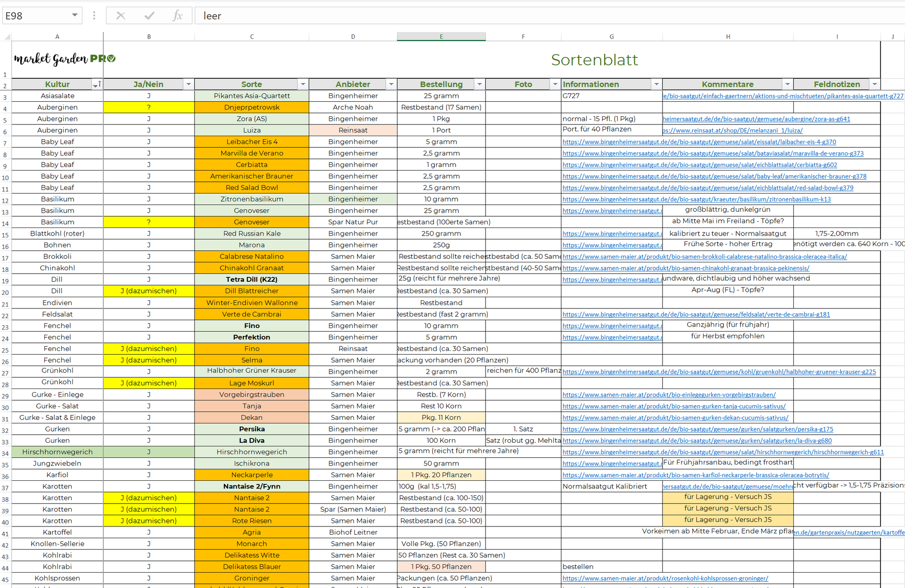The height and width of the screenshot is (588, 905).
Task: Select the Normalsaatgut Kalibriert cell
Action: (612, 486)
